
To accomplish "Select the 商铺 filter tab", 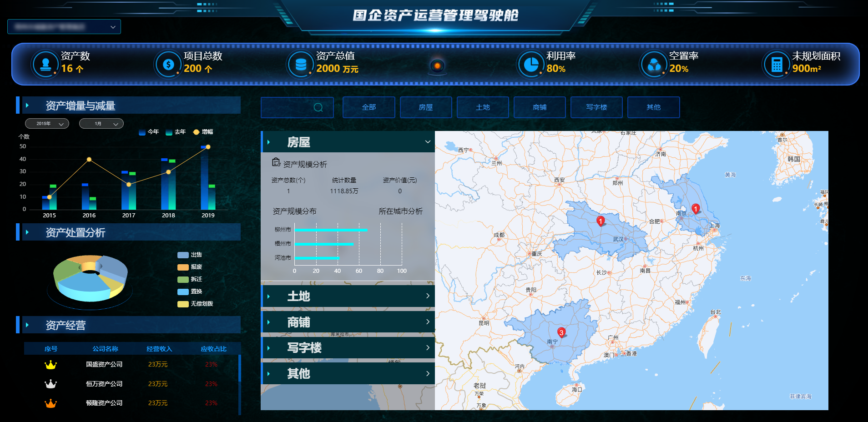I will [540, 107].
